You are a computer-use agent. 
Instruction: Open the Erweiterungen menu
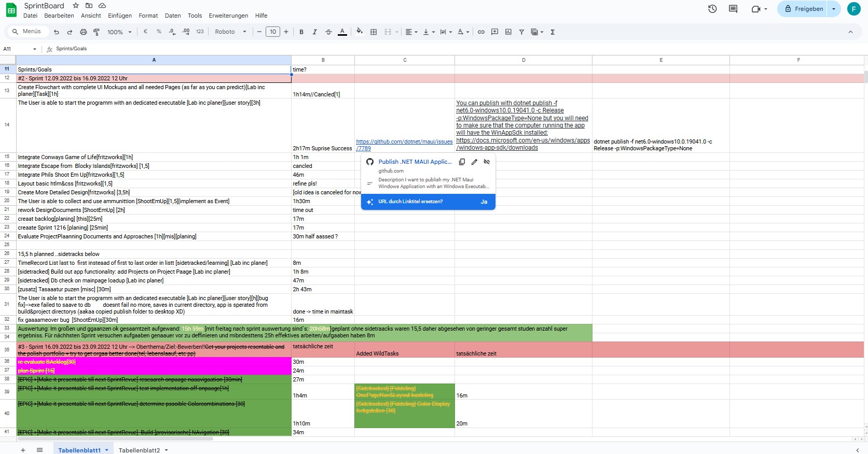(228, 16)
